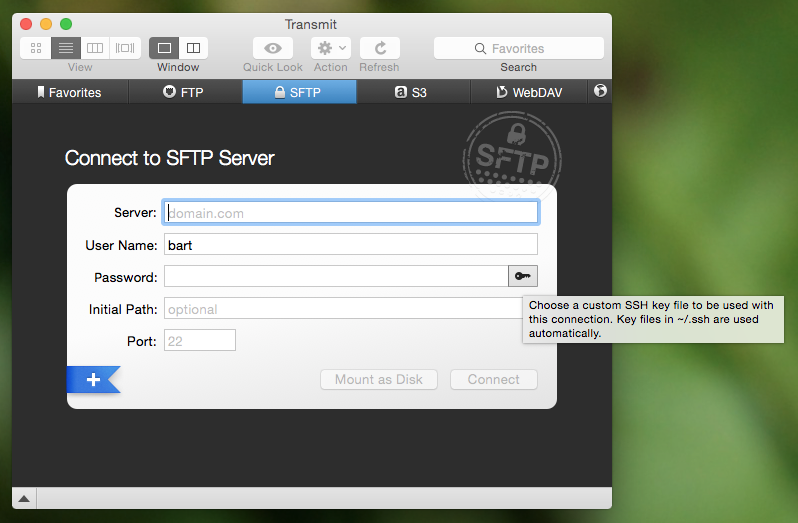This screenshot has width=798, height=523.
Task: Click the Connect button
Action: click(494, 380)
